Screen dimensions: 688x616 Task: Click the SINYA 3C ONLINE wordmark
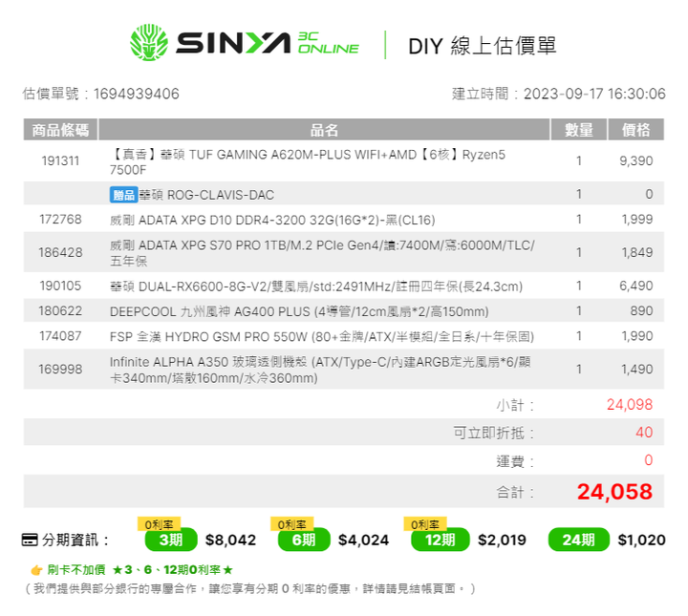(268, 43)
